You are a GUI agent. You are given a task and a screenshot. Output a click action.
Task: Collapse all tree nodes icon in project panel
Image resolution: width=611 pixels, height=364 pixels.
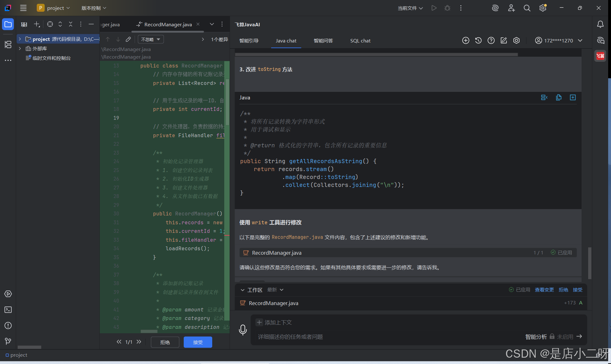[71, 24]
